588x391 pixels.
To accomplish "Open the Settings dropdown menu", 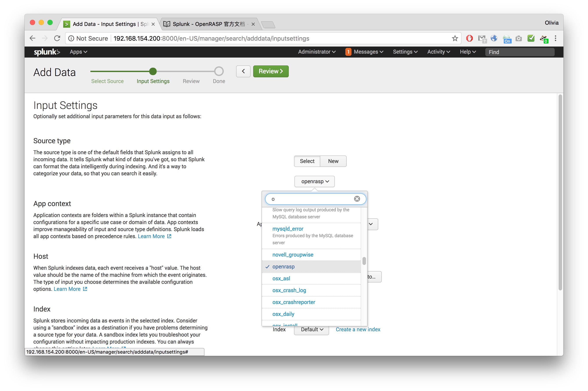I will (405, 52).
